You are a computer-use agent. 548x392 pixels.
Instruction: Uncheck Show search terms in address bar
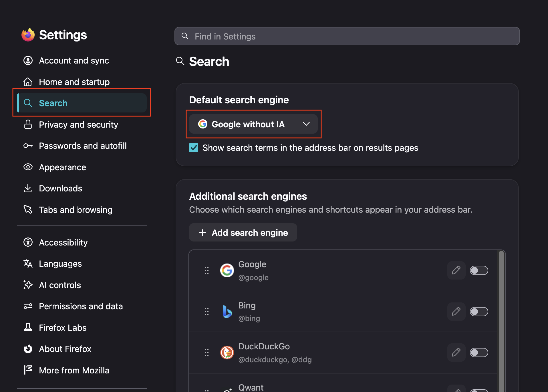(x=194, y=148)
